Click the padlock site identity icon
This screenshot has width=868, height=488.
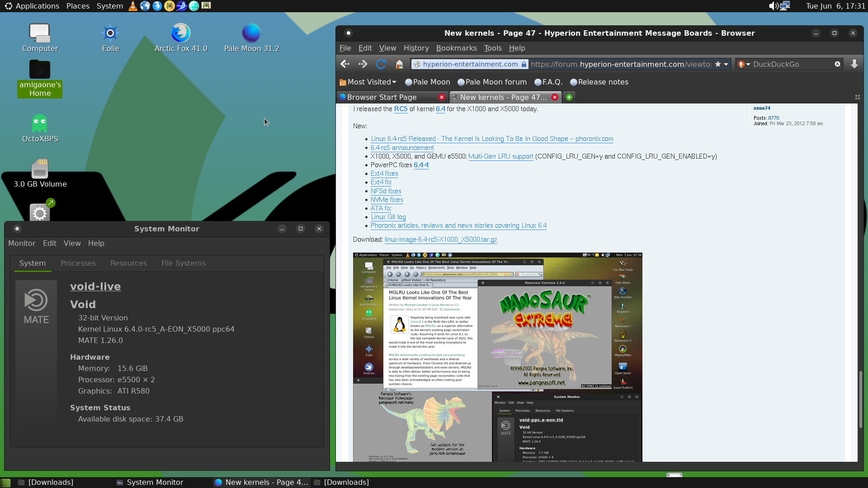click(x=524, y=64)
